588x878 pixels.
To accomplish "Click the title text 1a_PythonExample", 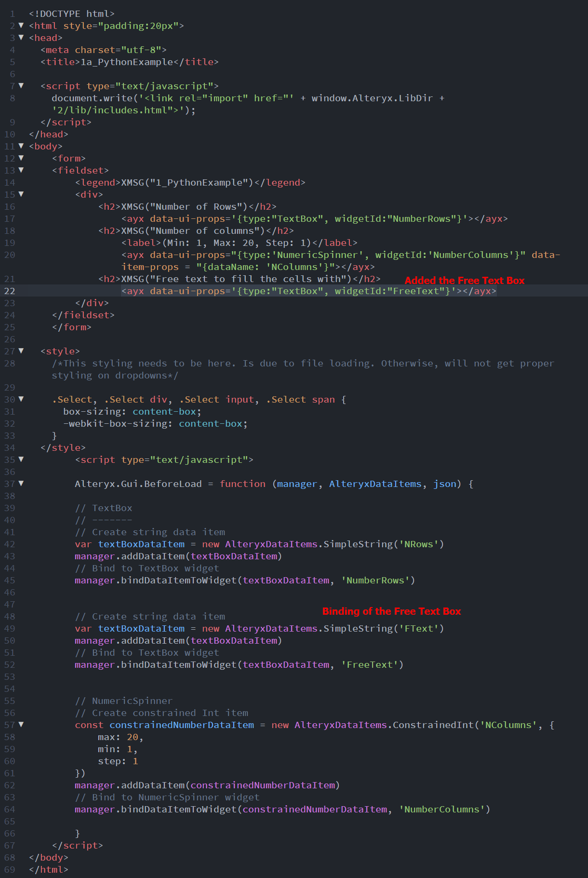I will (x=127, y=62).
